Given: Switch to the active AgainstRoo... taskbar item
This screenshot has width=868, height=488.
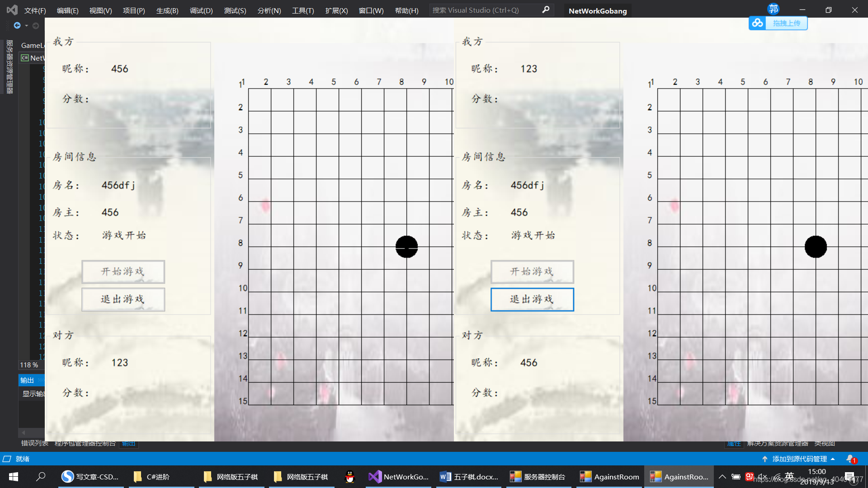Looking at the screenshot, I should 679,477.
